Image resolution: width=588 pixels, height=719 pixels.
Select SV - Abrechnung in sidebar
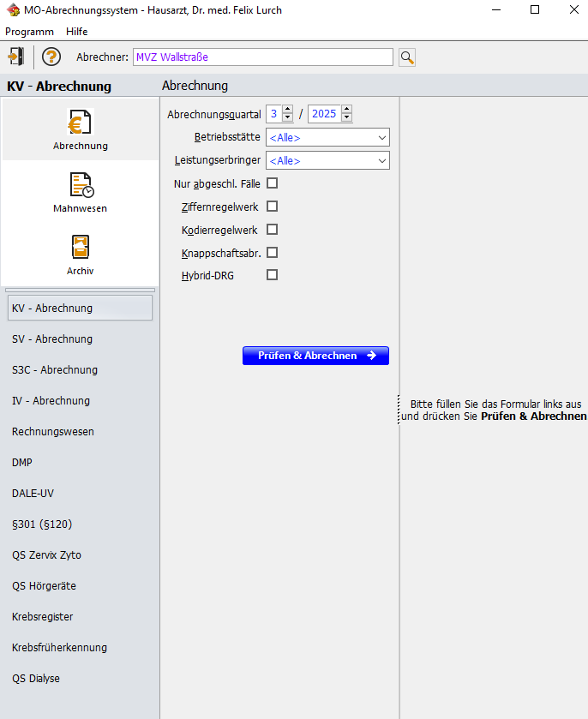point(52,339)
